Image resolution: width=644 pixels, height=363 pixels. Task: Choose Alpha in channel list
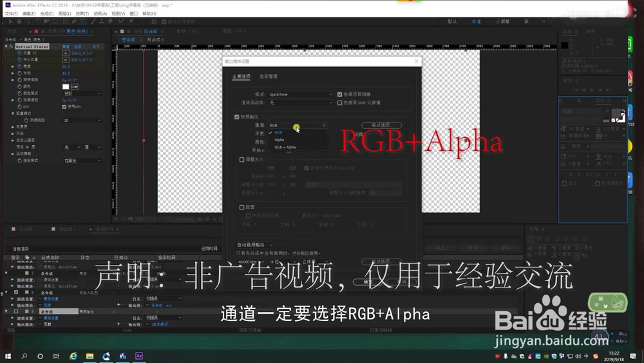coord(279,140)
